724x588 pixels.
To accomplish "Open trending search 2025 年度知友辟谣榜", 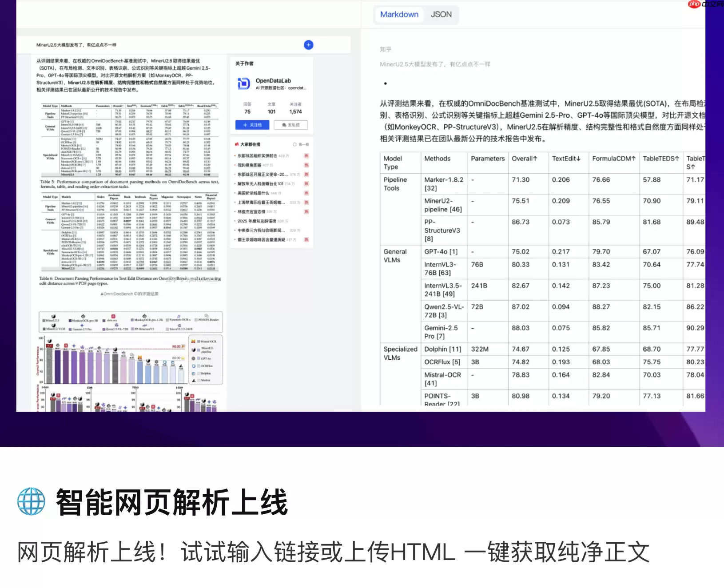I will tap(257, 221).
